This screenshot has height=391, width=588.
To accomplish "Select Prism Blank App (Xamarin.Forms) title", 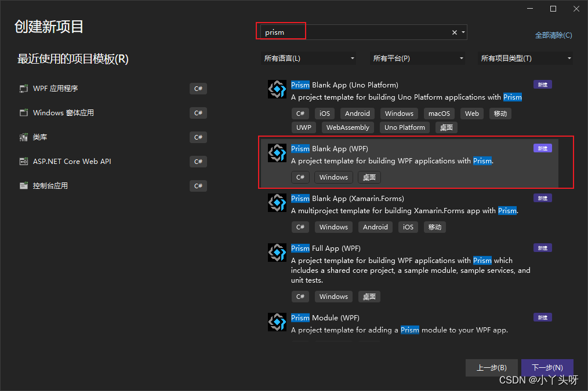I will (347, 199).
